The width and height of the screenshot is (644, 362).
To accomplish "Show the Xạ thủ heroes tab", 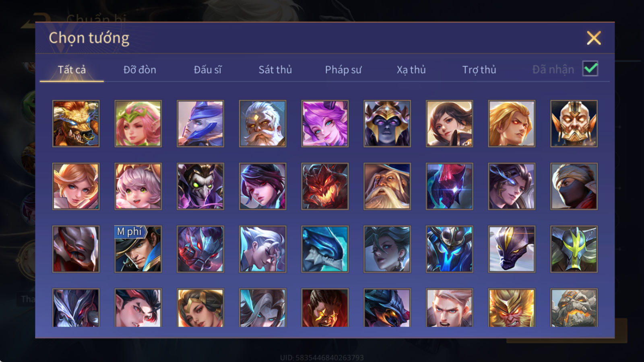I will tap(411, 70).
